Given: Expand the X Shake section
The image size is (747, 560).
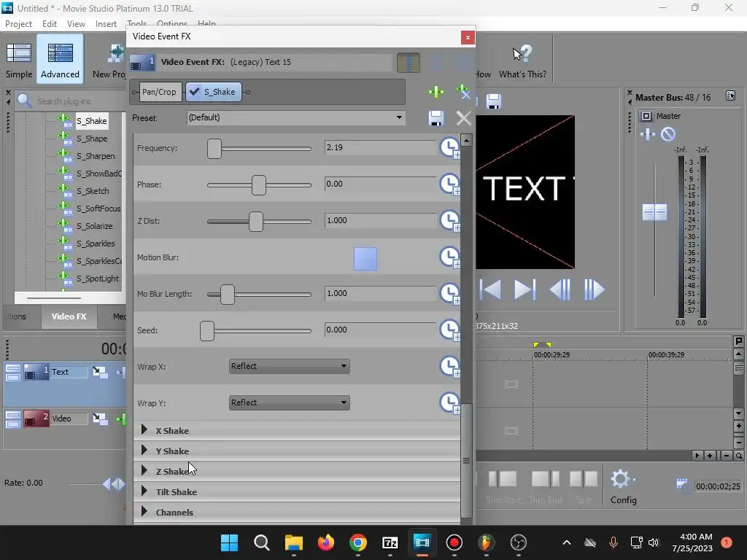Looking at the screenshot, I should coord(144,430).
